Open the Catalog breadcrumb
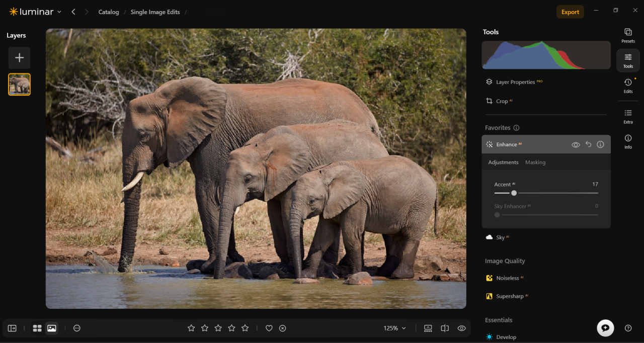Screen dimensions: 644x343 click(x=108, y=12)
